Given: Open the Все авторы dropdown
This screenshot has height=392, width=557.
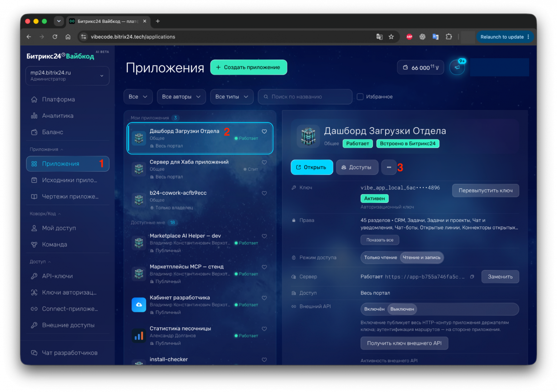Looking at the screenshot, I should (x=181, y=97).
